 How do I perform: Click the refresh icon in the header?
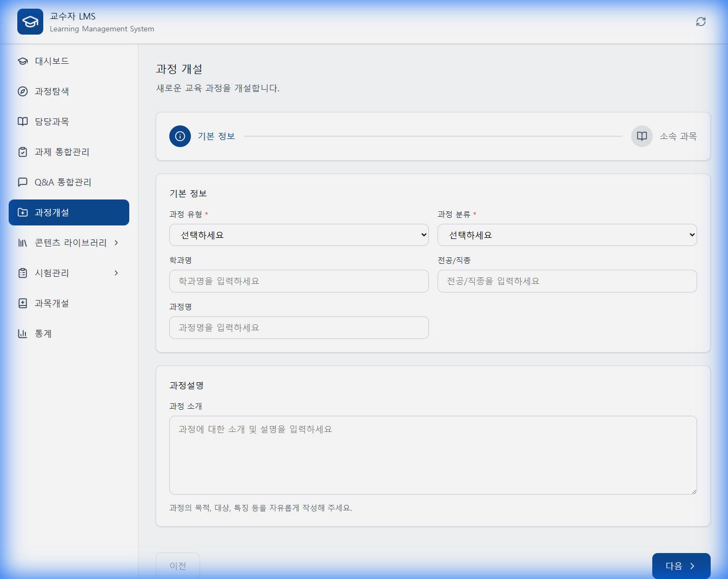click(701, 22)
